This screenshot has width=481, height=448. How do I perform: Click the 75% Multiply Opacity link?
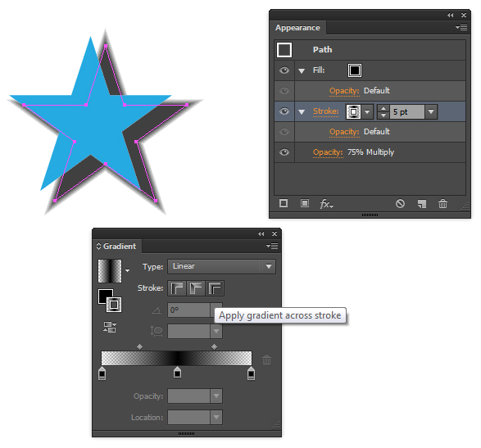pos(328,152)
